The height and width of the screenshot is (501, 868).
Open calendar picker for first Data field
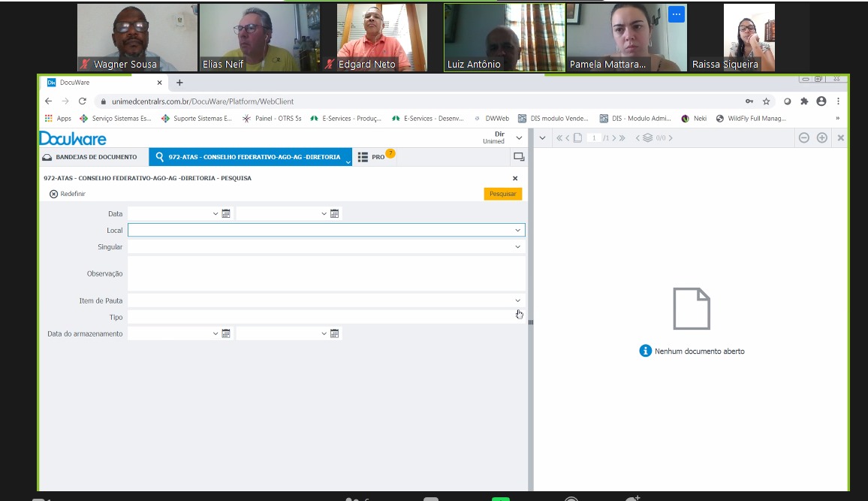click(226, 214)
